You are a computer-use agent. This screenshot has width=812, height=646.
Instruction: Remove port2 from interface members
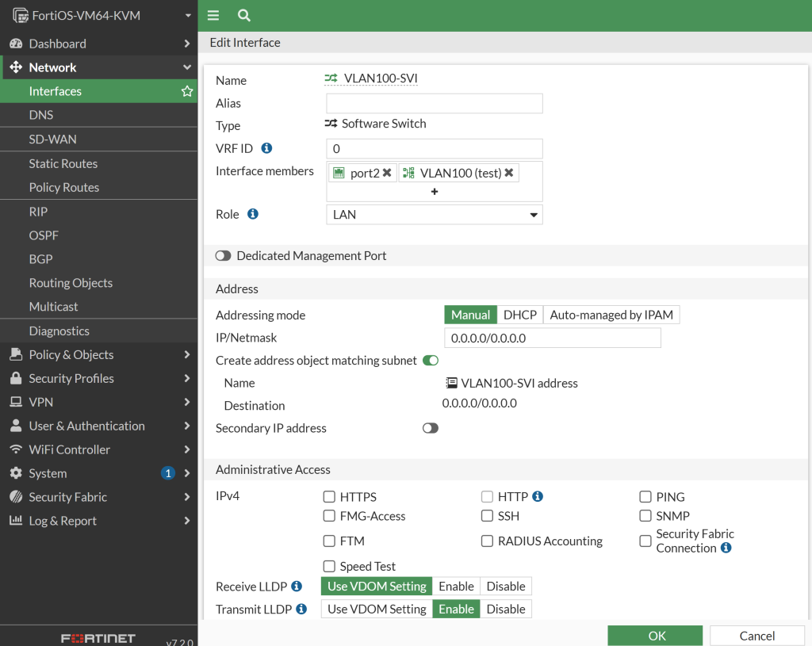pos(387,173)
